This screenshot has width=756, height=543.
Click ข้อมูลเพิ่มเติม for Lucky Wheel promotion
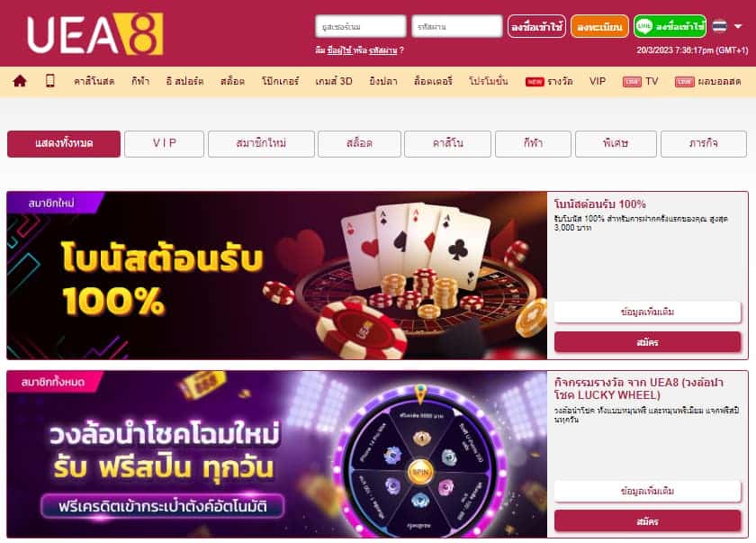pos(647,492)
